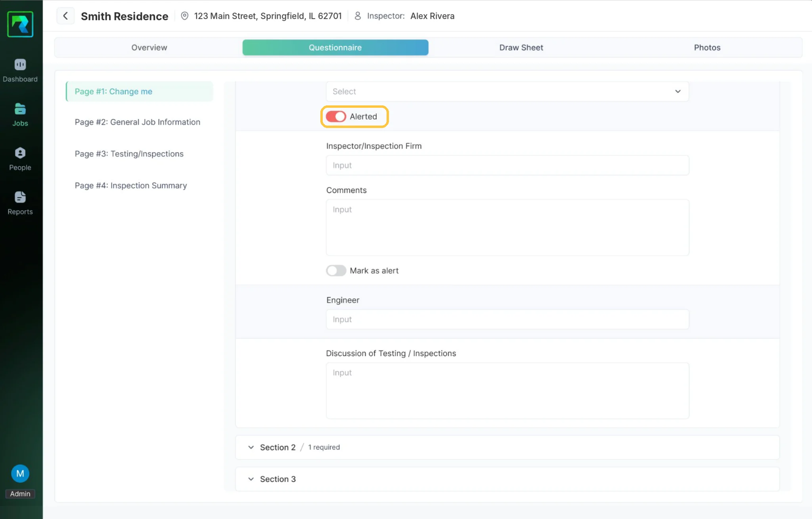Enable the Mark as alert toggle
Screen dimensions: 812x519
(x=336, y=271)
